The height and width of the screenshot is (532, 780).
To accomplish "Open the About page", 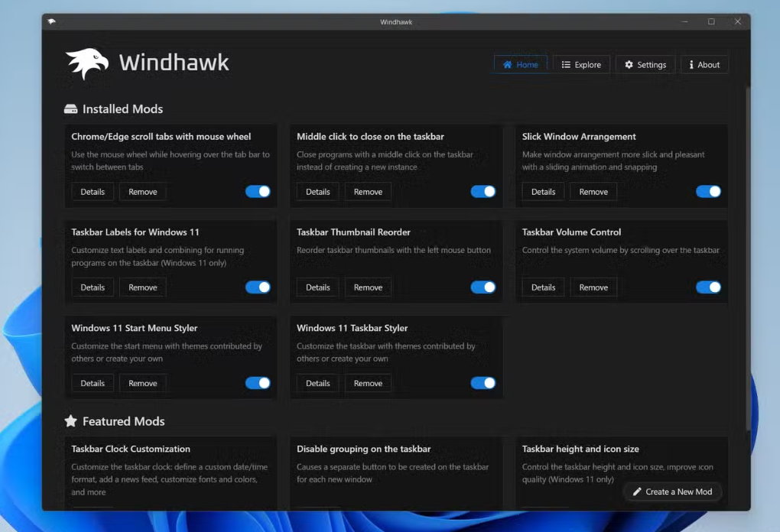I will [704, 65].
